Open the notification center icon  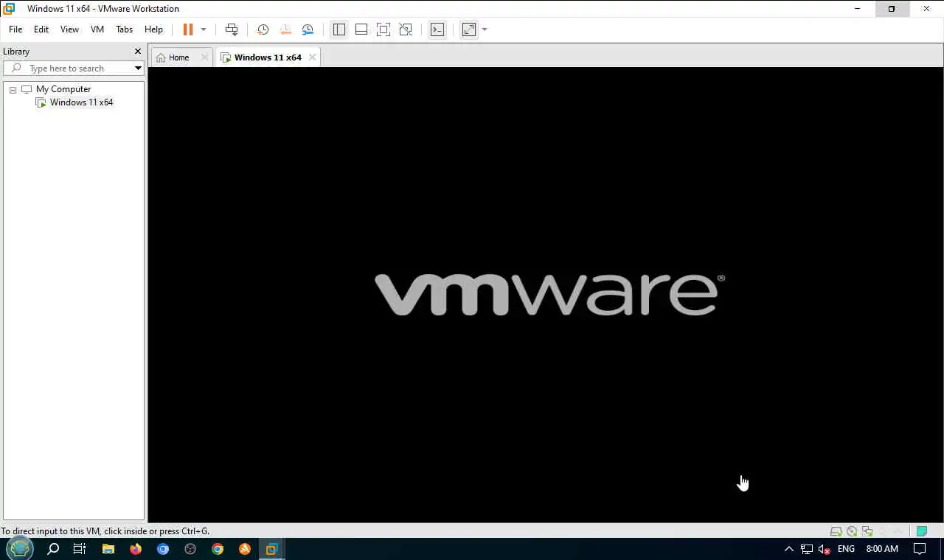point(920,549)
